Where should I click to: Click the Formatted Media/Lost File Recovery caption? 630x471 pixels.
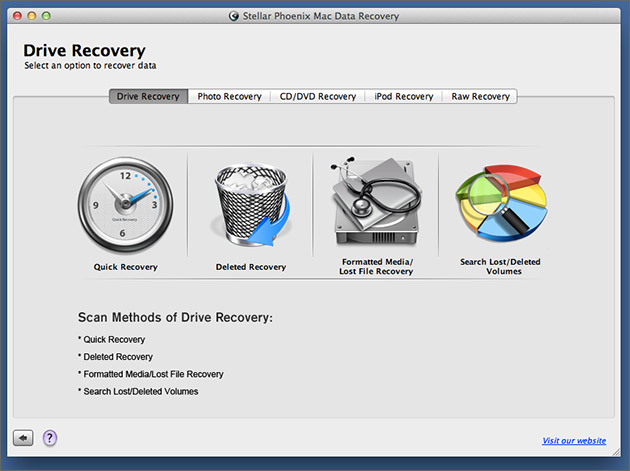tap(375, 267)
